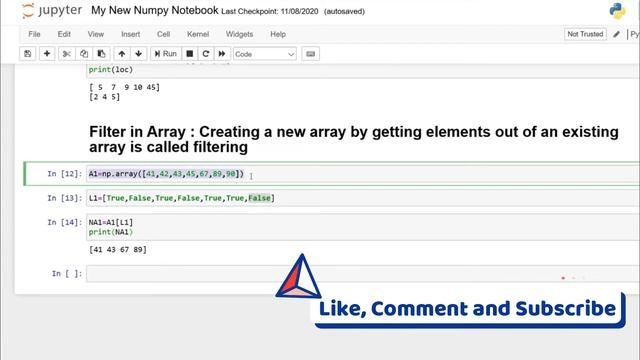Click the empty In [ ] code cell

(x=363, y=273)
